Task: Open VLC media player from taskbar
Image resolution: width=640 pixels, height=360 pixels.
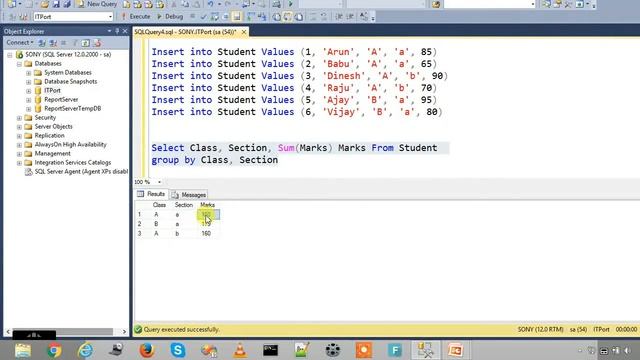Action: click(x=240, y=350)
